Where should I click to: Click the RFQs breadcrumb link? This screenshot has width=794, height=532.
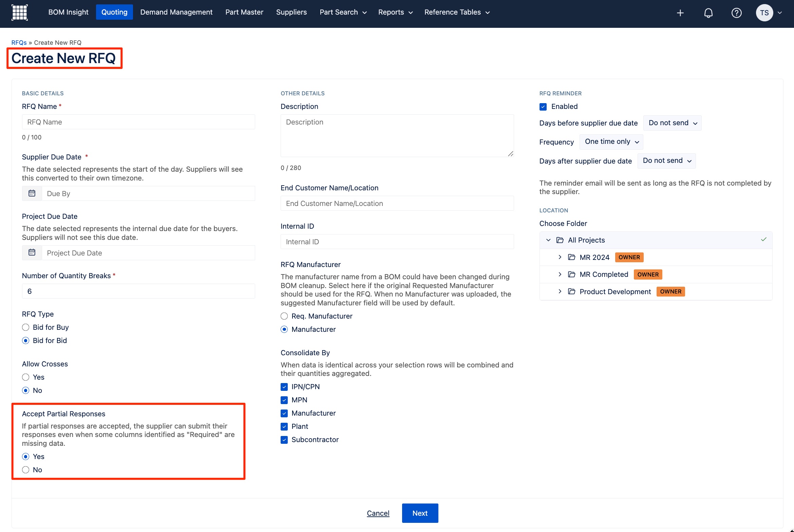point(19,43)
